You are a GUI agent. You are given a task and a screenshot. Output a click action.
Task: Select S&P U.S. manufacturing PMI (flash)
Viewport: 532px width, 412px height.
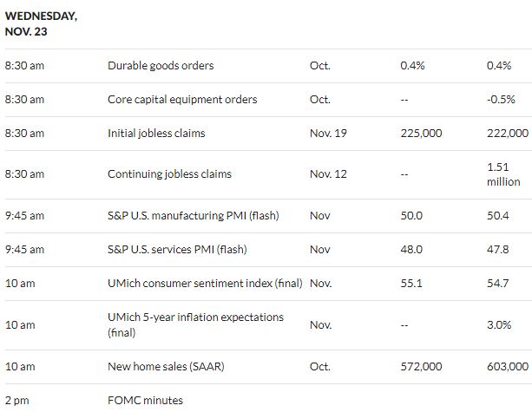tap(193, 216)
